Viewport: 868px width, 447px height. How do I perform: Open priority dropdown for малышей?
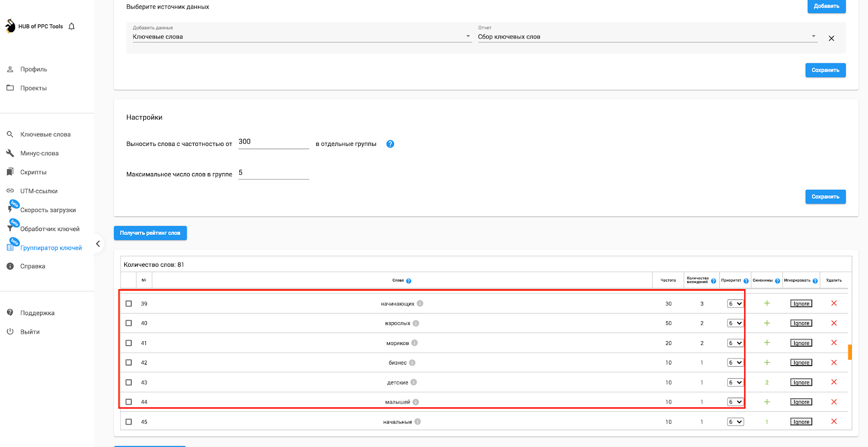pos(735,402)
